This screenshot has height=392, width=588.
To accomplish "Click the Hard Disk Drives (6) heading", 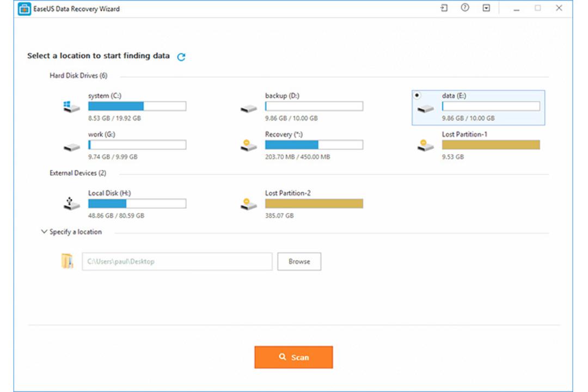I will pyautogui.click(x=78, y=76).
